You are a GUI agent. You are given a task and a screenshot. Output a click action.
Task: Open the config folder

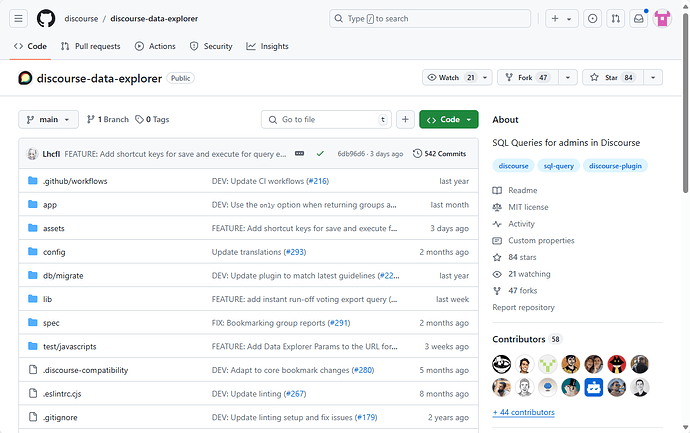pyautogui.click(x=54, y=252)
